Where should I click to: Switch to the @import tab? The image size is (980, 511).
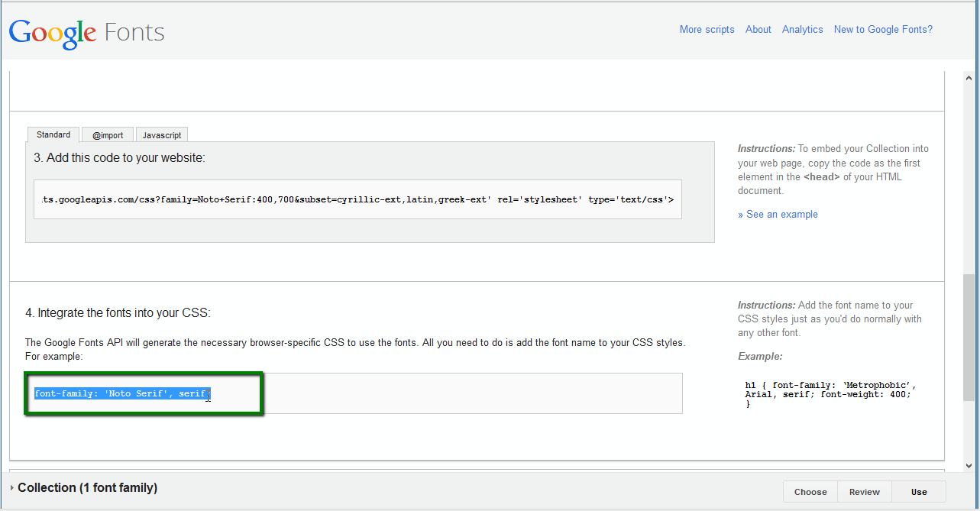pyautogui.click(x=108, y=135)
